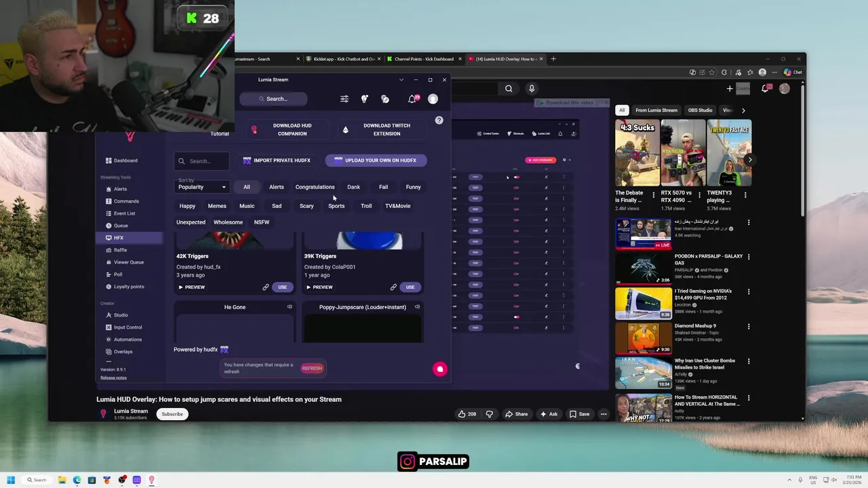This screenshot has width=868, height=488.
Task: Open the three-dot more actions under video
Action: coord(604,414)
